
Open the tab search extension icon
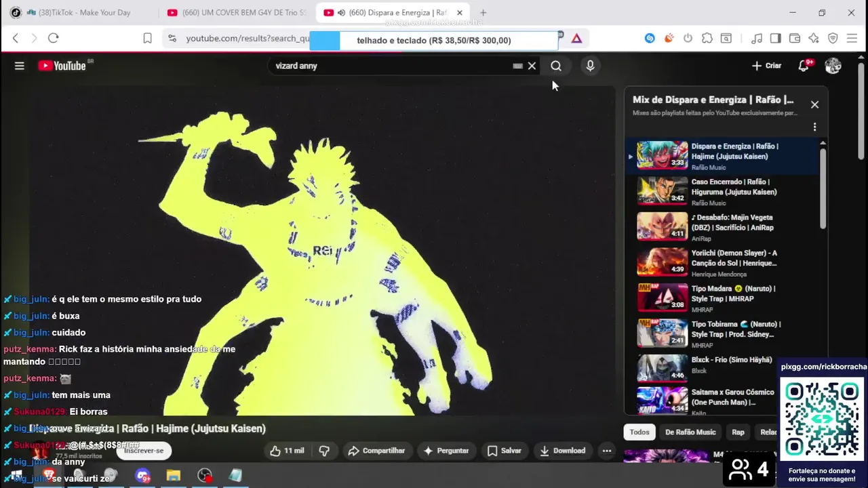click(726, 39)
